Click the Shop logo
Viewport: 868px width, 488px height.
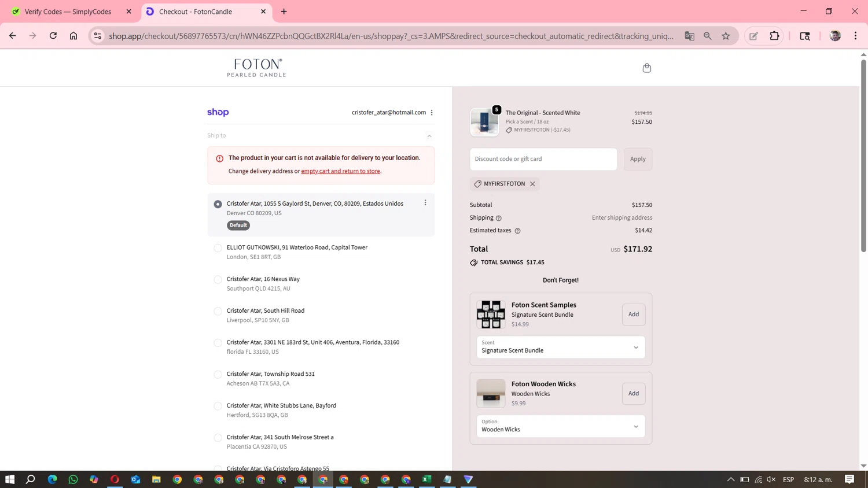[x=218, y=112]
